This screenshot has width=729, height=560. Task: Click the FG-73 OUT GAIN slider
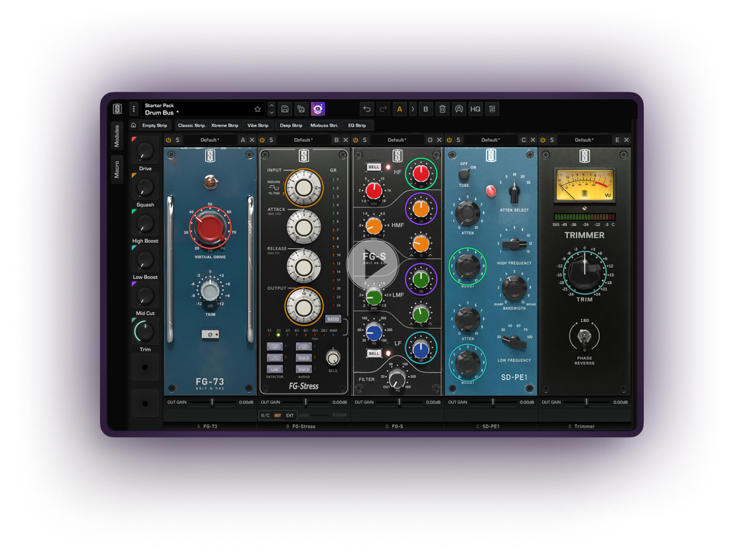pyautogui.click(x=212, y=402)
